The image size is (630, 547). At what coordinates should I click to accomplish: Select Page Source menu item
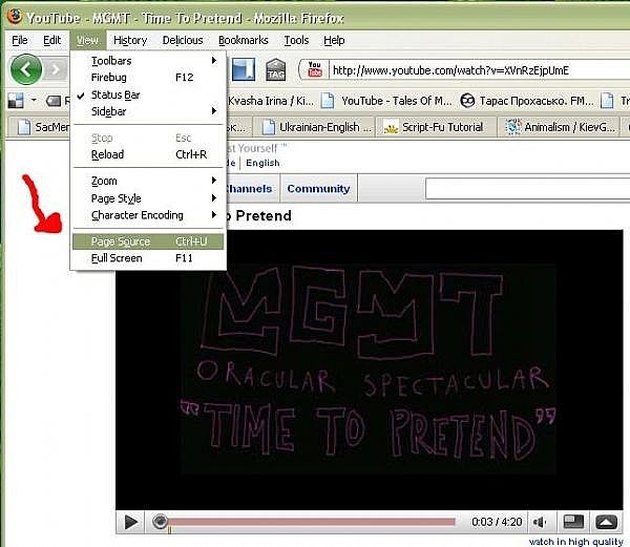click(x=148, y=241)
